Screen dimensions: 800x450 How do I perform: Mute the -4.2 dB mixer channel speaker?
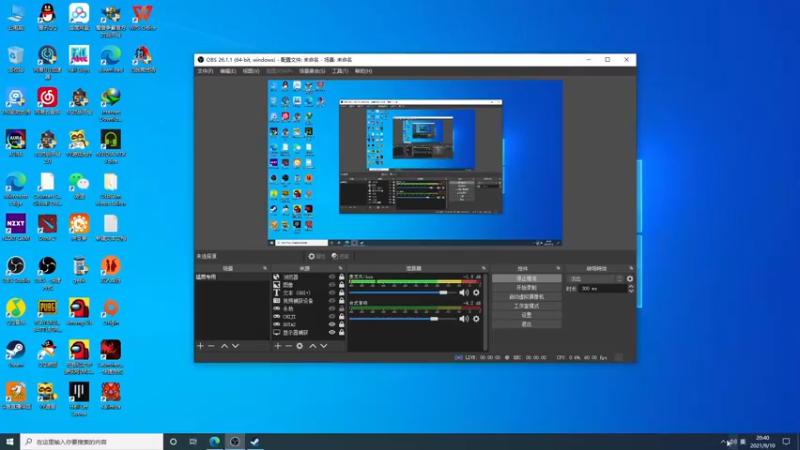(x=463, y=319)
